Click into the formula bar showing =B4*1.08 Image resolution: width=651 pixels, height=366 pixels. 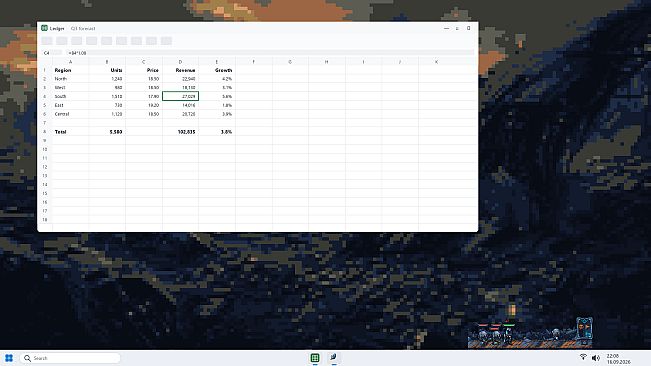[x=270, y=53]
